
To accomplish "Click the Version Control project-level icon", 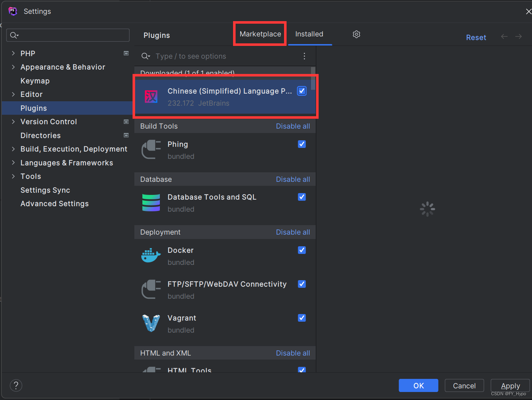I will (126, 122).
